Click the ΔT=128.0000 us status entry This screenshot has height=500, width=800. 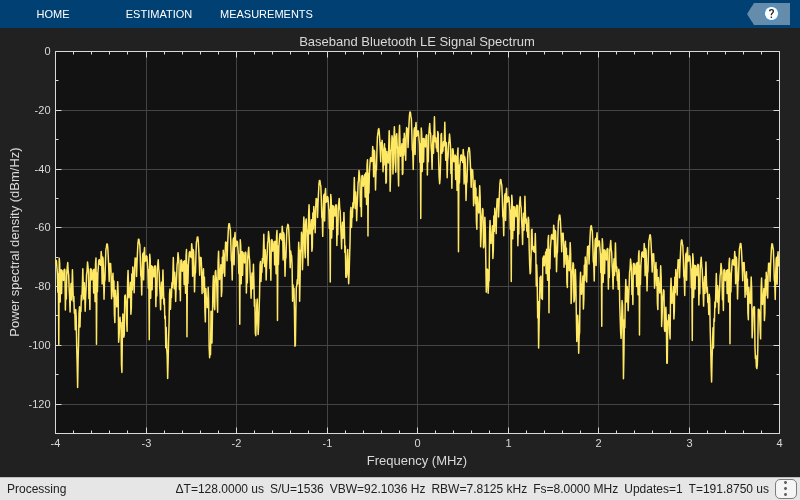219,489
